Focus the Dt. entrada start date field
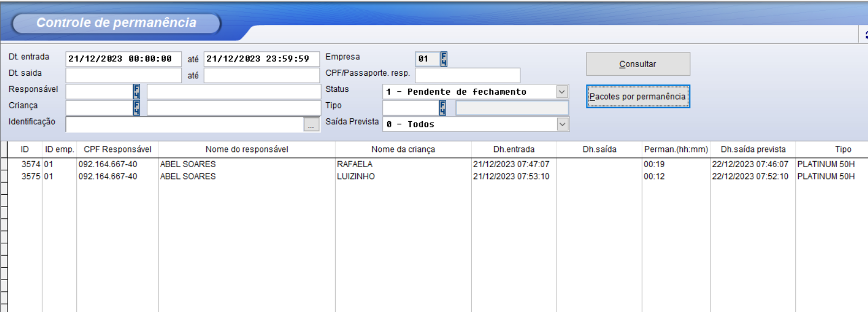Viewport: 868px width, 312px height. coord(123,59)
